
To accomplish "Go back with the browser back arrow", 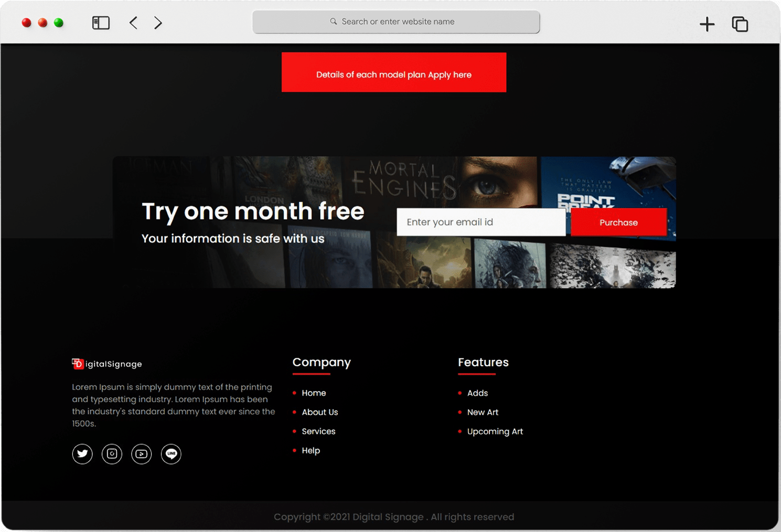I will [x=133, y=23].
